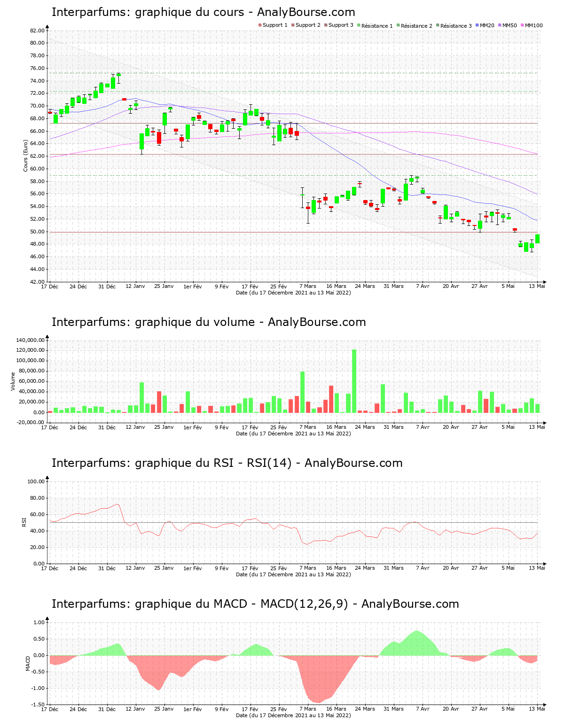Click the 50.00 value on price axis

tap(37, 232)
